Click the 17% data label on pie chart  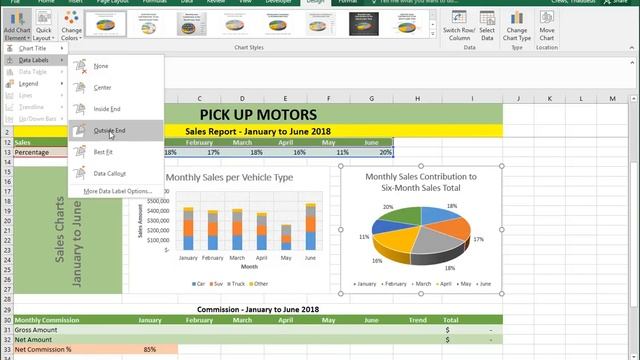pyautogui.click(x=478, y=239)
